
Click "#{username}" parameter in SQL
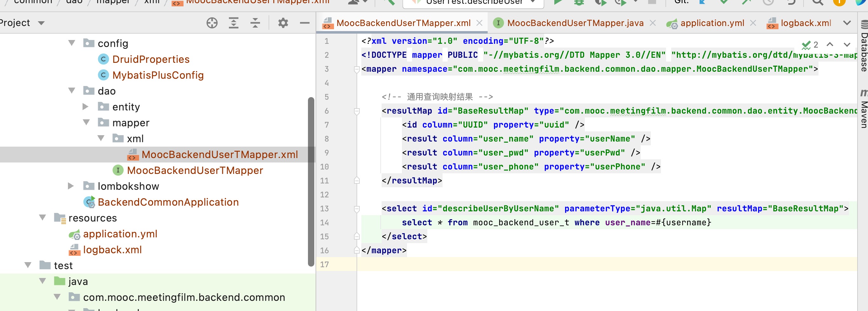[x=683, y=222]
